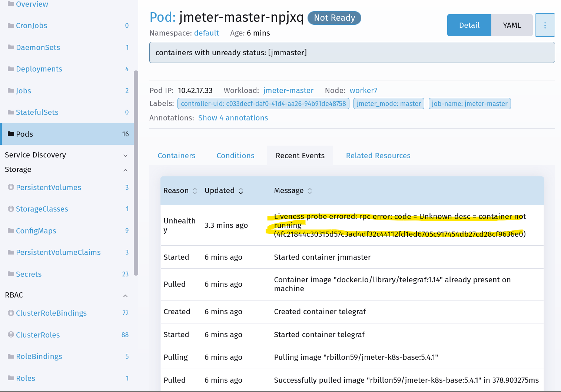This screenshot has width=561, height=392.
Task: Expand the Service Discovery section
Action: click(125, 155)
